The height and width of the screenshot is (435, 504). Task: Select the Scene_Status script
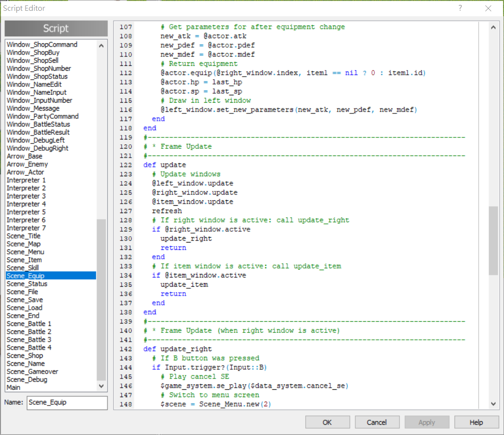click(x=27, y=284)
